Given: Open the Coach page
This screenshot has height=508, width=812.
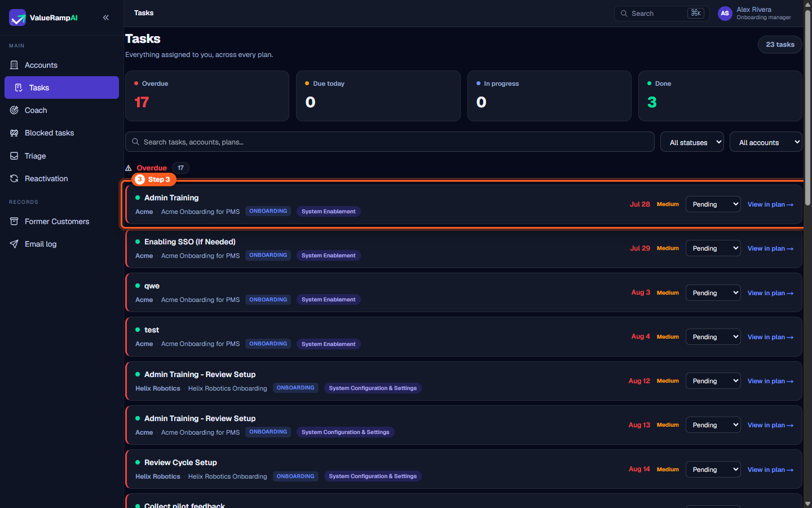Looking at the screenshot, I should point(61,110).
